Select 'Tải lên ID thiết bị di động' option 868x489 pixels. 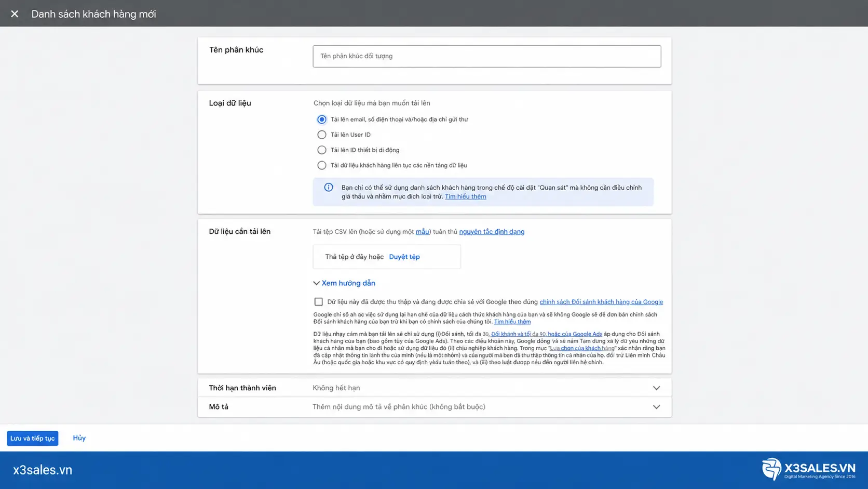(x=322, y=150)
